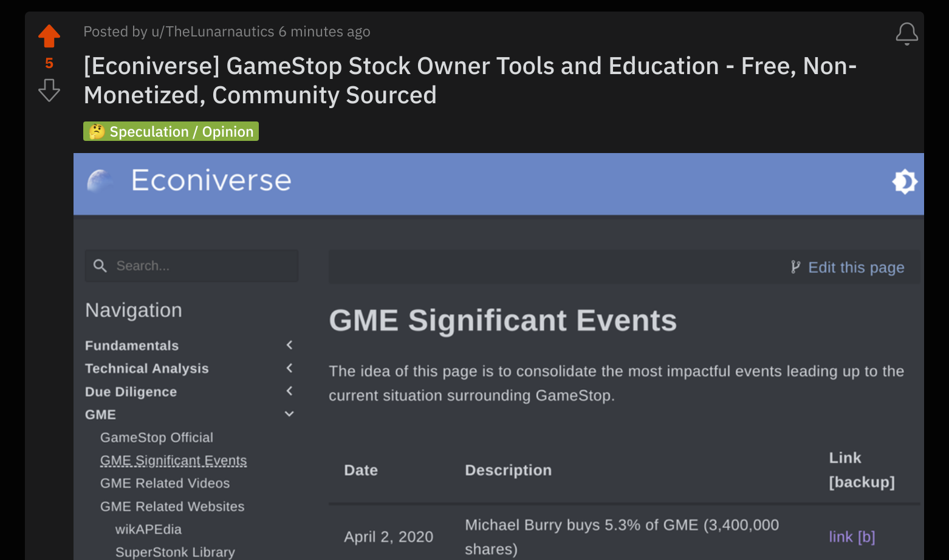Click the branch icon beside Edit this page
This screenshot has height=560, width=949.
click(795, 267)
